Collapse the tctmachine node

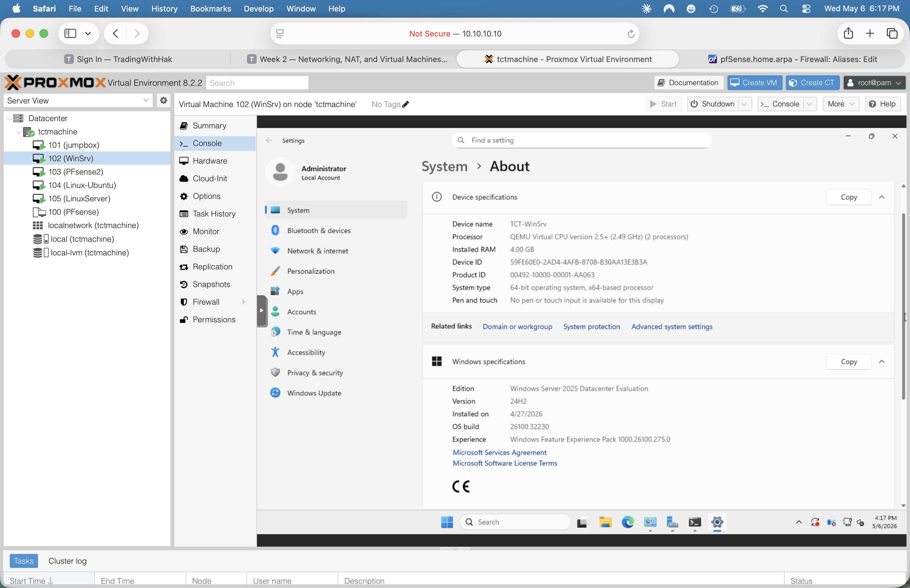tap(19, 132)
